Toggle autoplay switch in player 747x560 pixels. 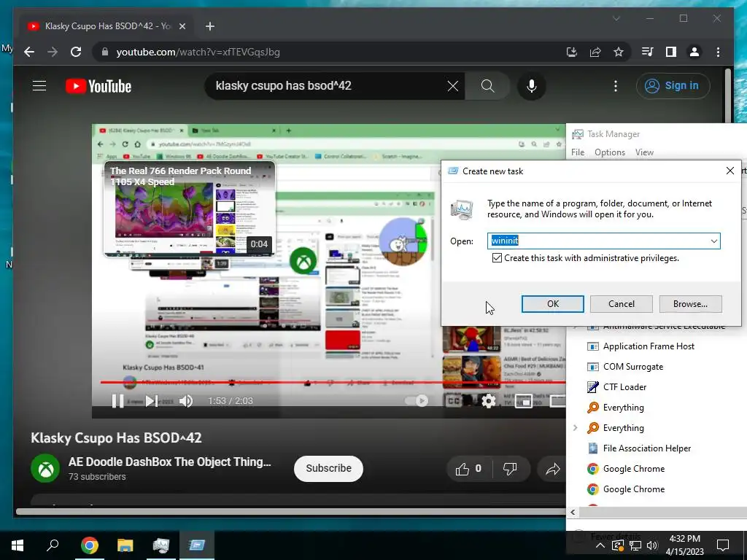[416, 401]
